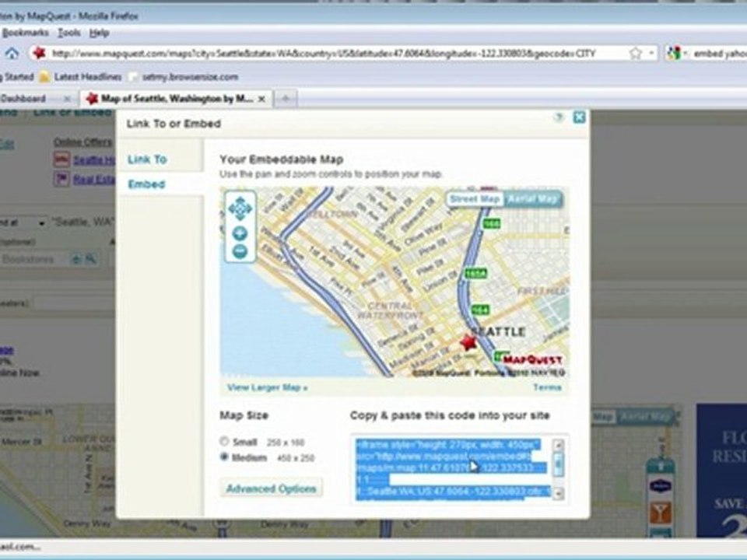Switch to Street Map view
This screenshot has height=560, width=747.
pyautogui.click(x=475, y=199)
